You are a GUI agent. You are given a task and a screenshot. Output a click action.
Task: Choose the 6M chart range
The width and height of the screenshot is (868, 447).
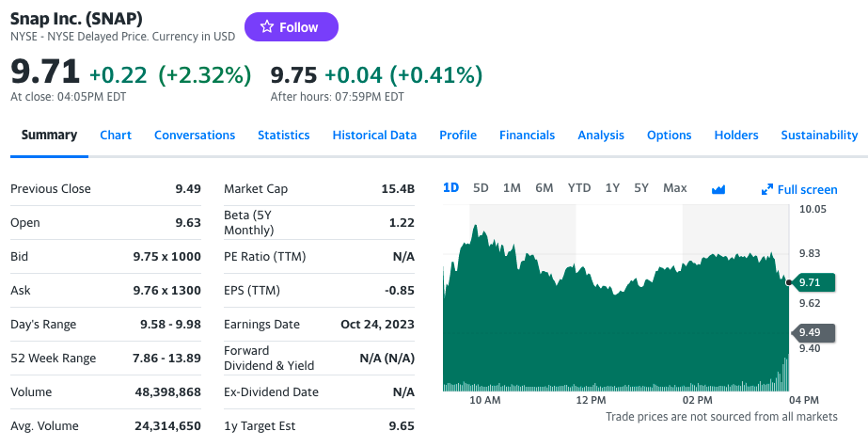[544, 188]
